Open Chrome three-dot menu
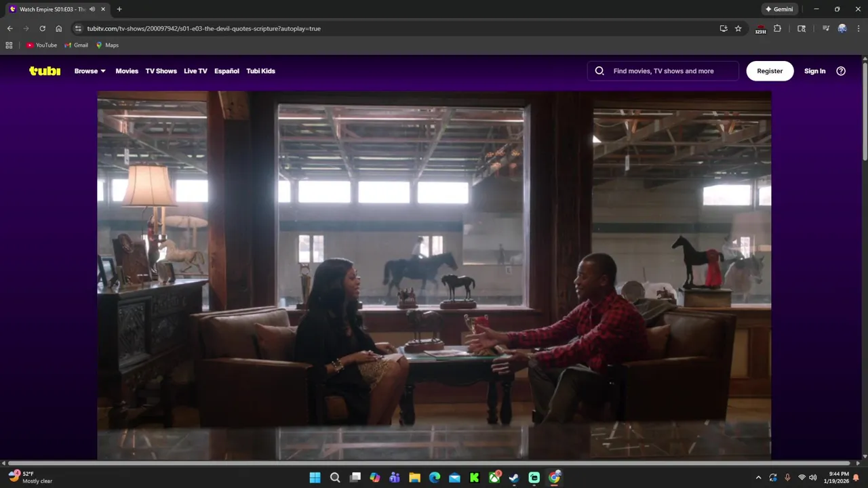The image size is (868, 488). coord(859,28)
